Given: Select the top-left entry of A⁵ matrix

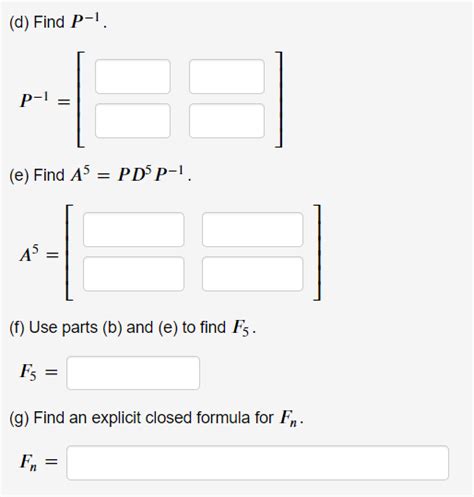Looking at the screenshot, I should [x=133, y=230].
